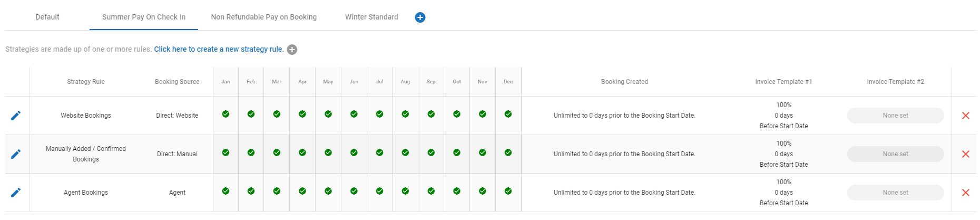Delete the Website Bookings rule
This screenshot has height=220, width=980.
(x=965, y=116)
